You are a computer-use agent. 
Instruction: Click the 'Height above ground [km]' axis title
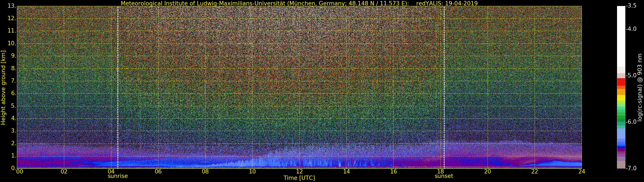(x=3, y=88)
